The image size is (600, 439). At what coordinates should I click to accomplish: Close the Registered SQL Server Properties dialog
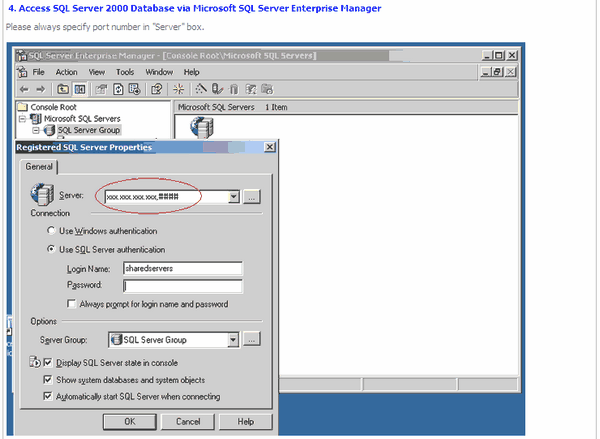tap(270, 147)
